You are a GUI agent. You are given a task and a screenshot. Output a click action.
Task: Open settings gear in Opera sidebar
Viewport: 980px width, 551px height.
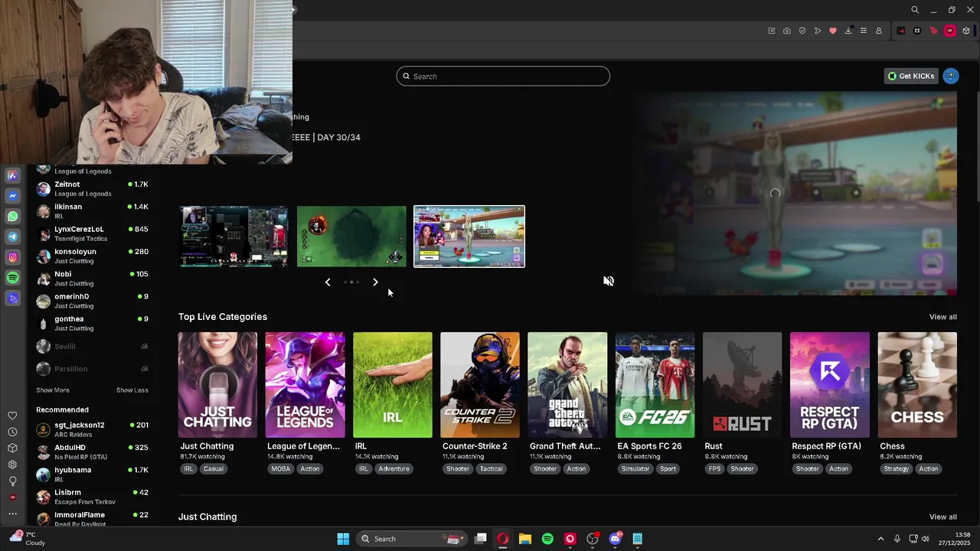pyautogui.click(x=12, y=465)
